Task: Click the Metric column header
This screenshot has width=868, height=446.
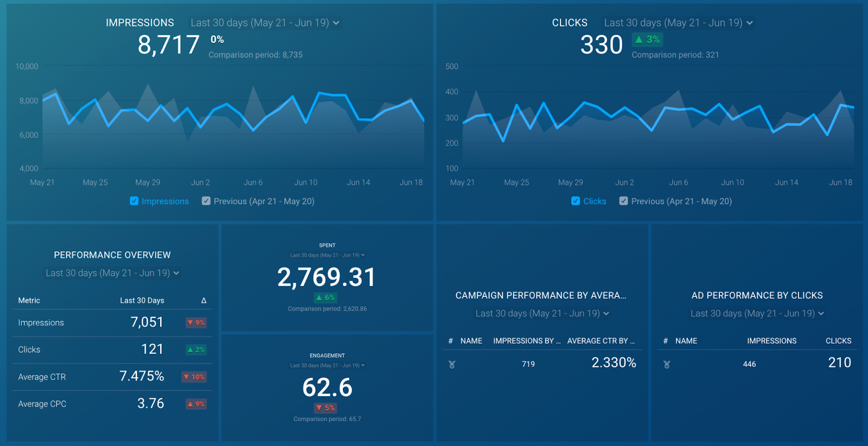Action: [29, 300]
